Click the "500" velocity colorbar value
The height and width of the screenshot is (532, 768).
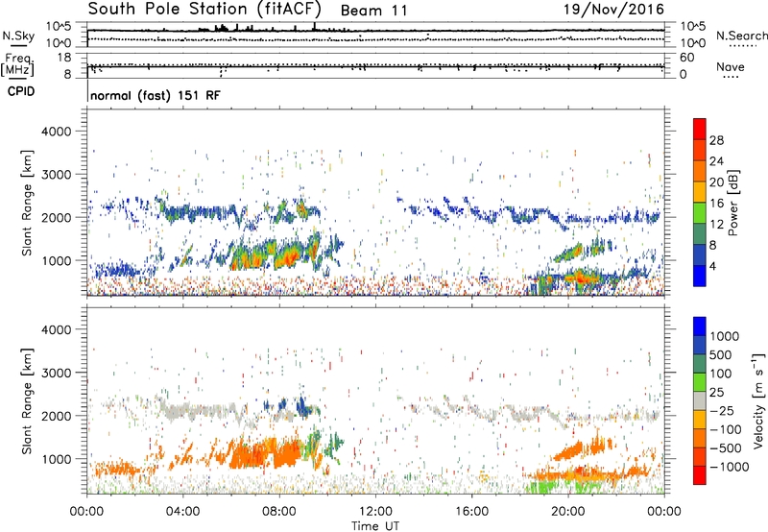pos(721,354)
